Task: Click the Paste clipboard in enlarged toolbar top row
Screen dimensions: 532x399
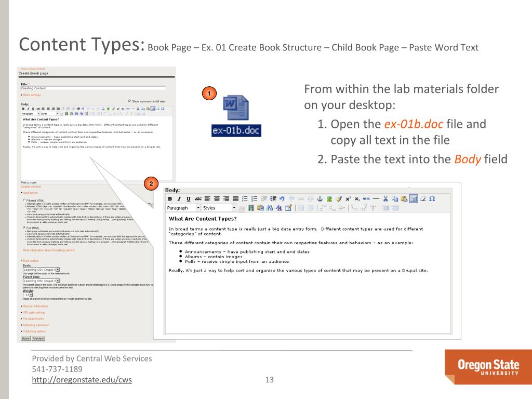Action: tap(404, 199)
